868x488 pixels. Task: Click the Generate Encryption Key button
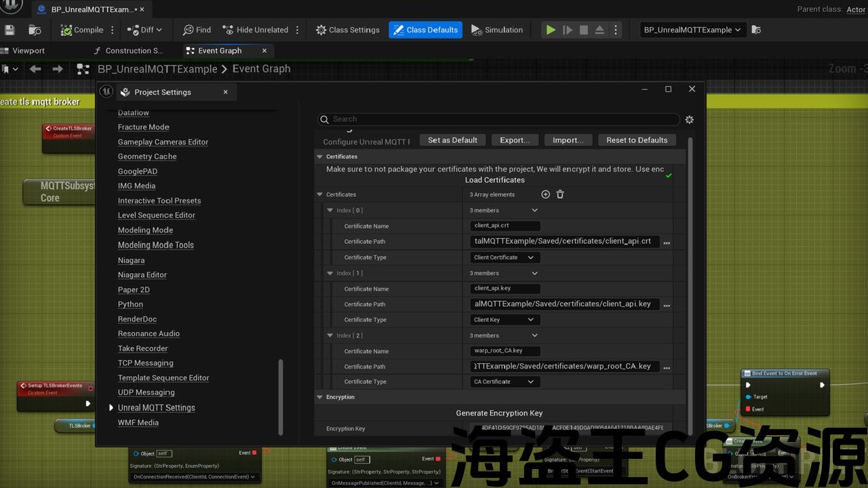click(499, 413)
